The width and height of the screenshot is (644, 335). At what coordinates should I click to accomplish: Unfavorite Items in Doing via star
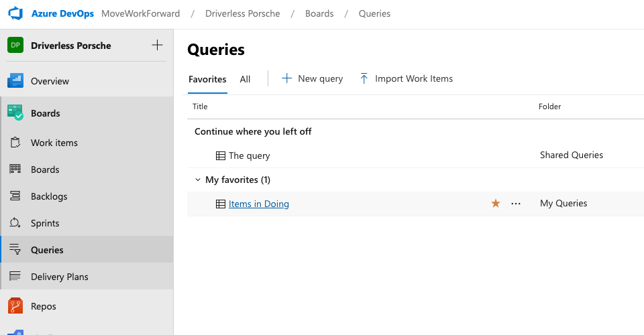click(496, 204)
